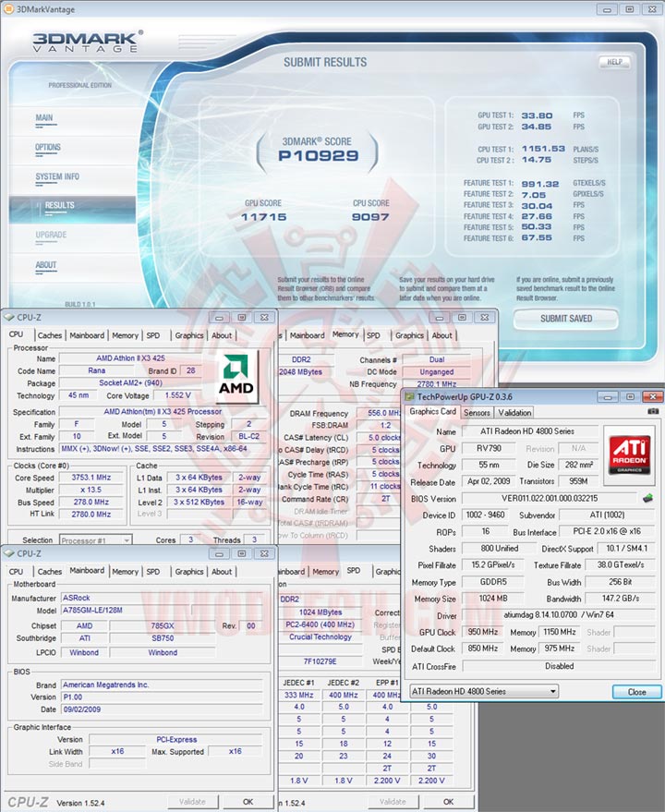Click Validate in the CPU-Z Mainboard window
Image resolution: width=665 pixels, height=812 pixels.
click(x=192, y=802)
